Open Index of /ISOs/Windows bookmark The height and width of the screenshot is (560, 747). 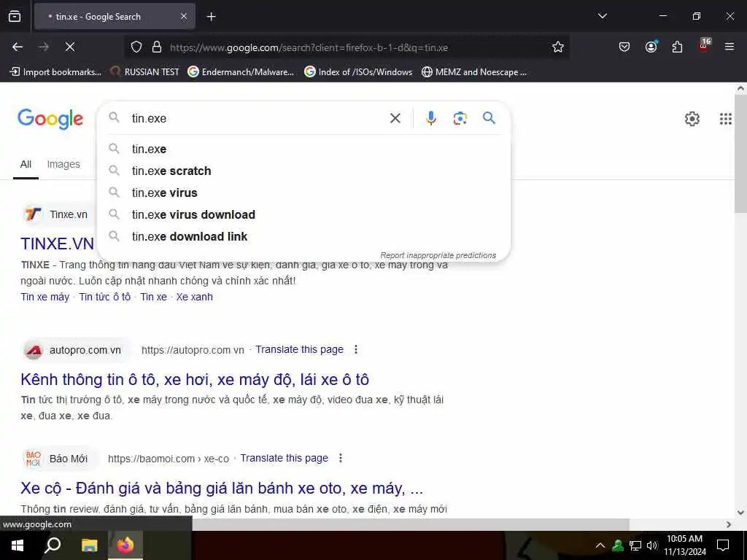359,72
